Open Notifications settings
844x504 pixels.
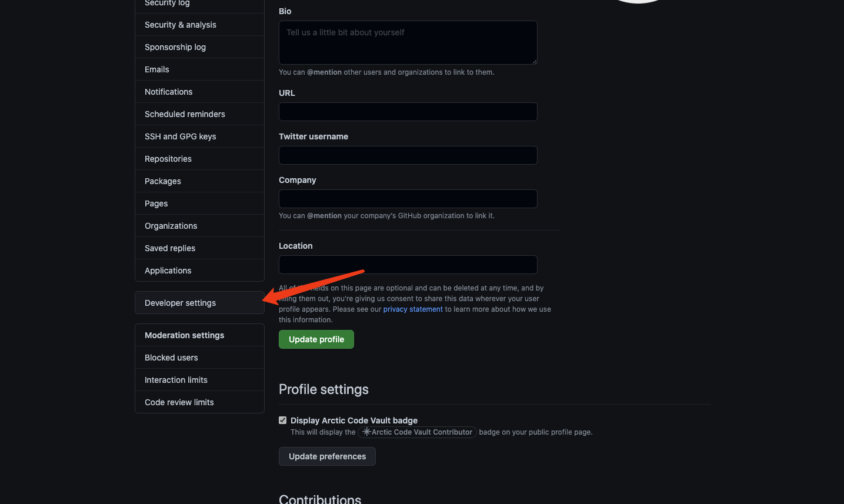[169, 92]
